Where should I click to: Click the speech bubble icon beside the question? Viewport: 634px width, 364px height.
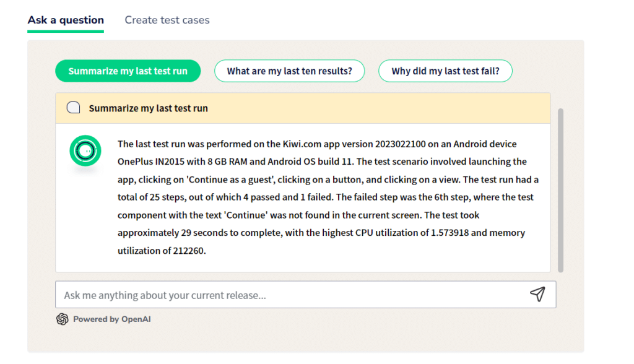(x=73, y=108)
